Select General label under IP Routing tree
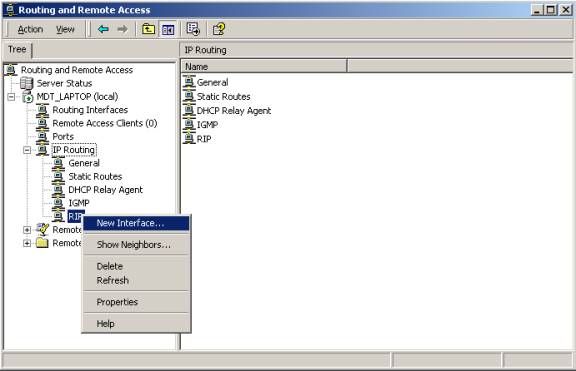 [x=84, y=163]
